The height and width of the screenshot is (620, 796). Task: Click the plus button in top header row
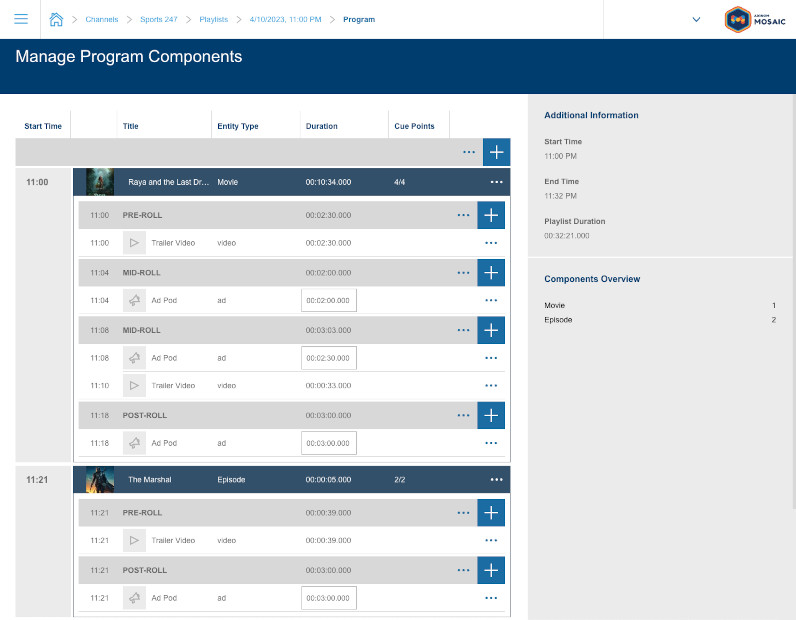[x=496, y=152]
